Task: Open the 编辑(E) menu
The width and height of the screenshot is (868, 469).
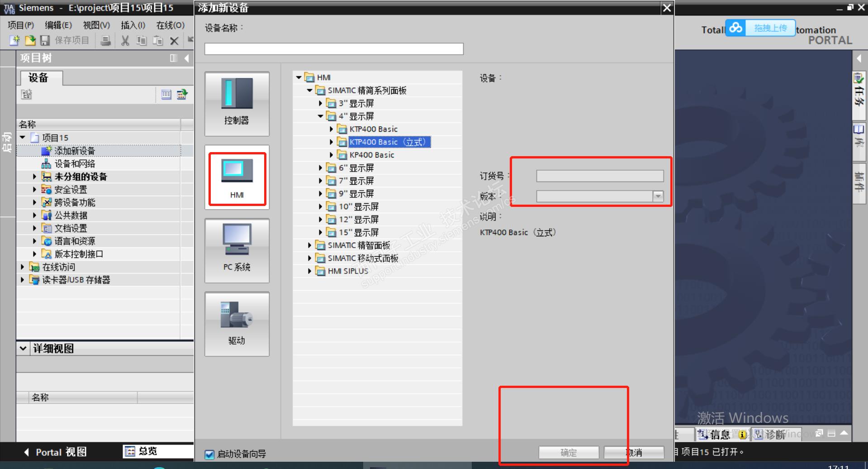Action: (58, 25)
